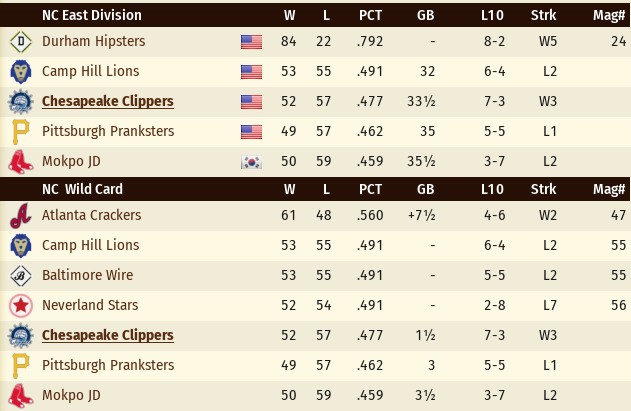Select the Baltimore Wire team name

pyautogui.click(x=88, y=275)
